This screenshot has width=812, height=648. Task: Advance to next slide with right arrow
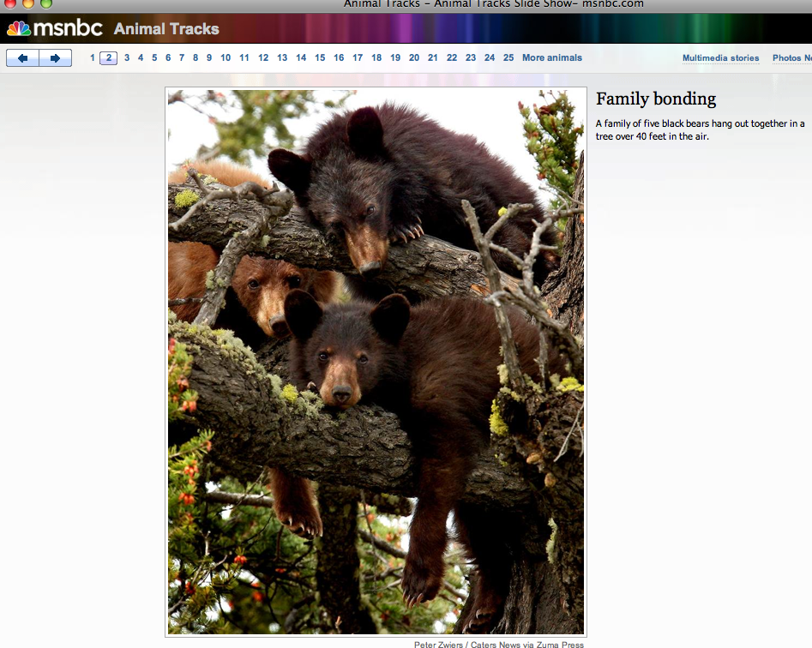[55, 58]
